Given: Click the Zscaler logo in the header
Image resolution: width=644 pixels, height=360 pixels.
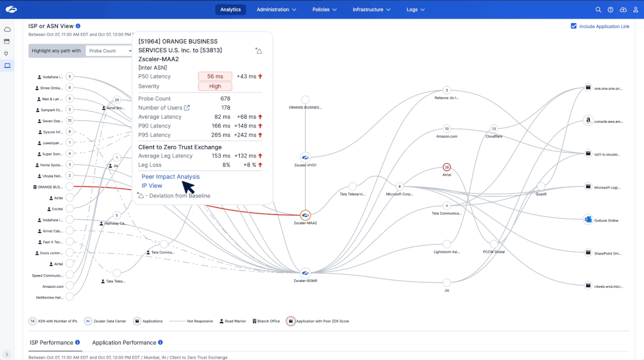Looking at the screenshot, I should (x=11, y=10).
